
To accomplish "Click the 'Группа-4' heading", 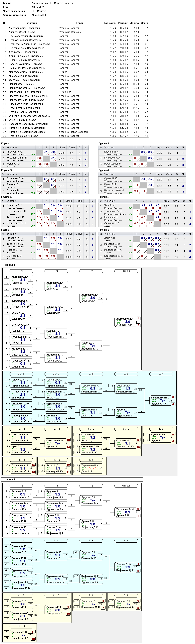I will coord(104,171).
